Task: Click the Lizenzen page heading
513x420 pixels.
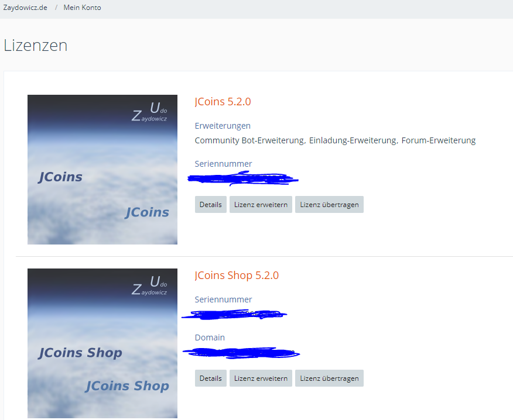Action: [x=35, y=45]
